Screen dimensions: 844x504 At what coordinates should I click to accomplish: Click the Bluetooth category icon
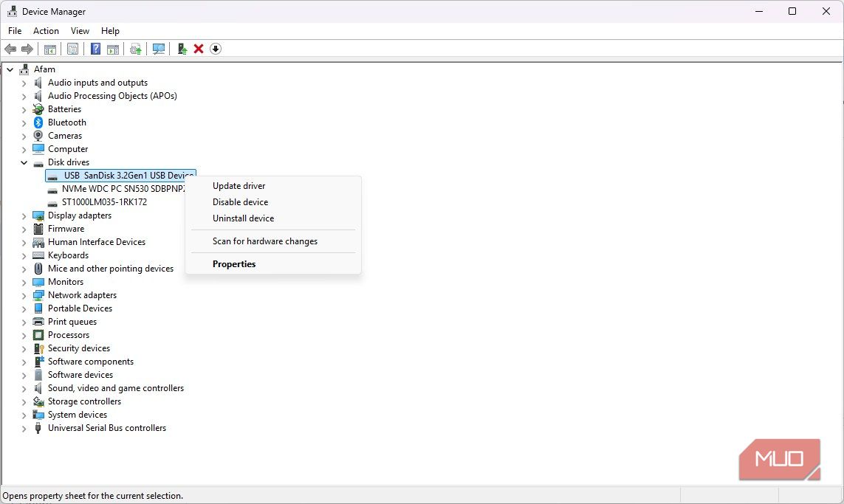click(x=38, y=122)
